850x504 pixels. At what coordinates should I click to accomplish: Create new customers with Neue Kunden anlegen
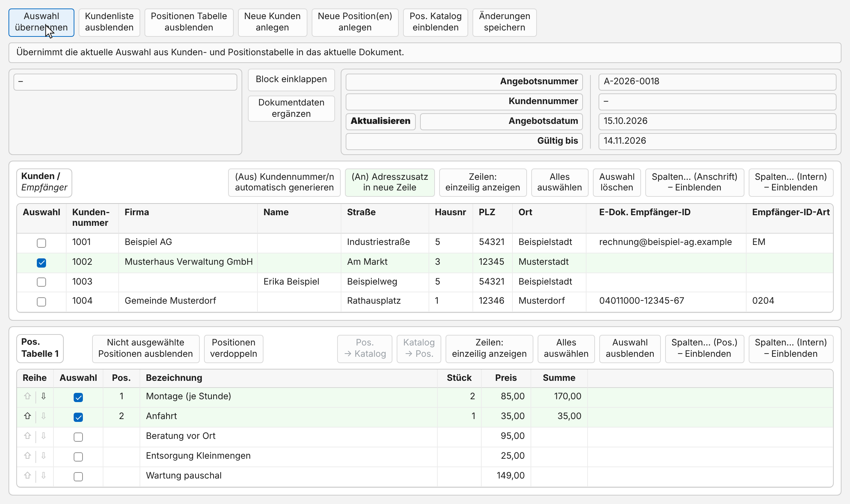(272, 22)
